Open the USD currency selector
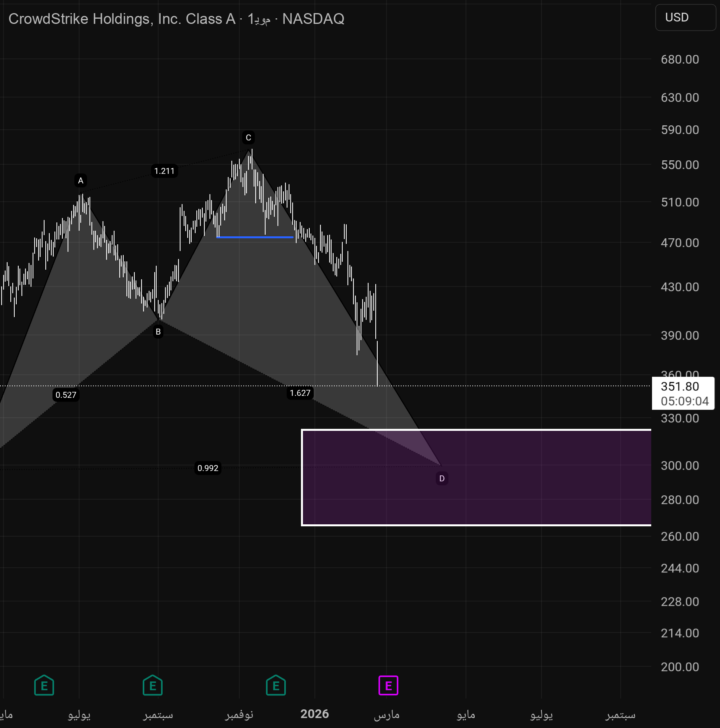 point(685,18)
